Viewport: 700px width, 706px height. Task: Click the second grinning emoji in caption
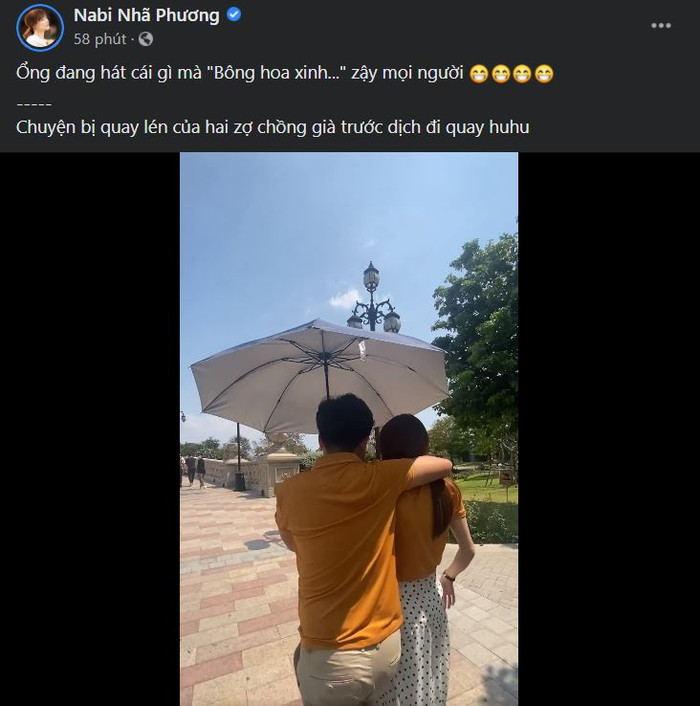500,74
